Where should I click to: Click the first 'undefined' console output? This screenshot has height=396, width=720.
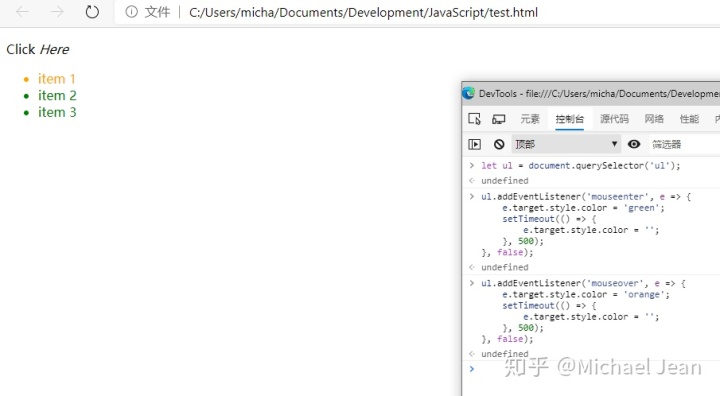(x=505, y=181)
